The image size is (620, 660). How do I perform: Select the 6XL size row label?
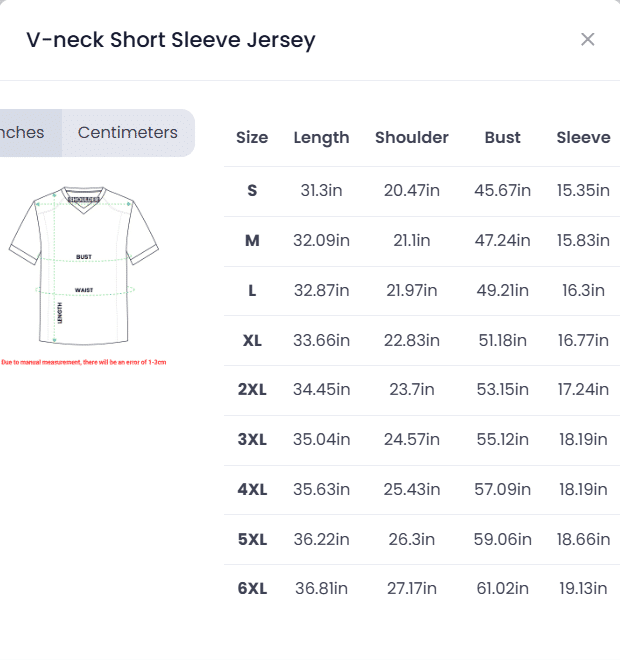(x=252, y=590)
